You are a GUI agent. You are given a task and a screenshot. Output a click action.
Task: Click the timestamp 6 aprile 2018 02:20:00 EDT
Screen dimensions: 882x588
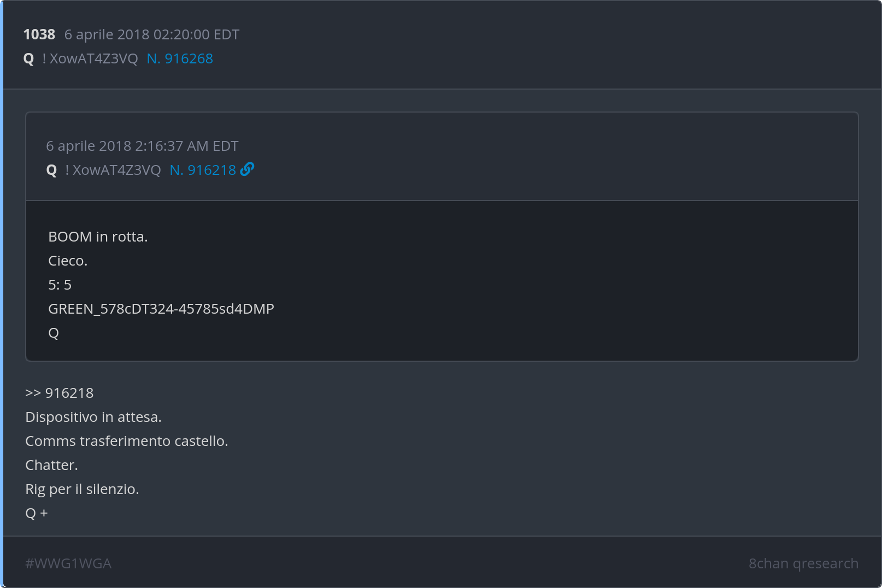tap(152, 34)
